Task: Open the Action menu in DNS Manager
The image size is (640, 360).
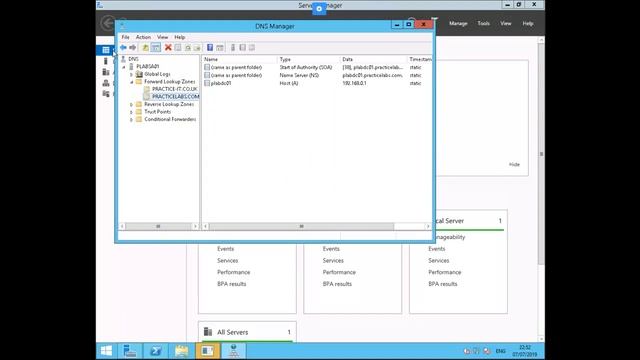Action: (143, 37)
